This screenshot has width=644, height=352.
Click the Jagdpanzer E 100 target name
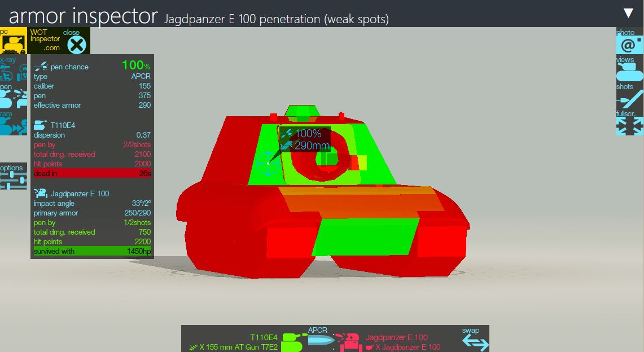coord(396,337)
